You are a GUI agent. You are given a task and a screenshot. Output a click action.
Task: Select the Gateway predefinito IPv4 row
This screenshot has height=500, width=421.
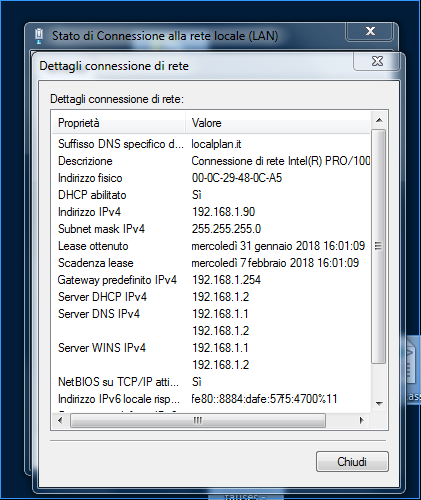click(x=211, y=280)
